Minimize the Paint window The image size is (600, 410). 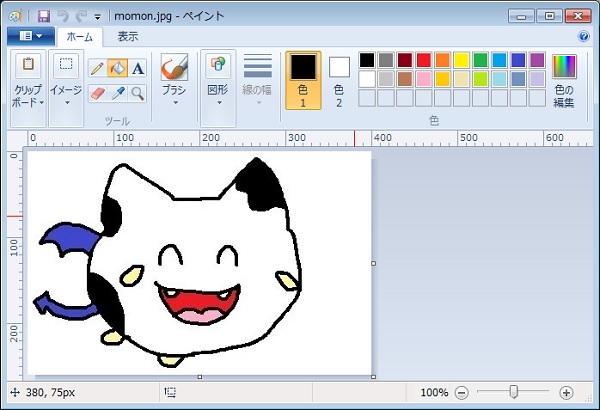point(522,16)
